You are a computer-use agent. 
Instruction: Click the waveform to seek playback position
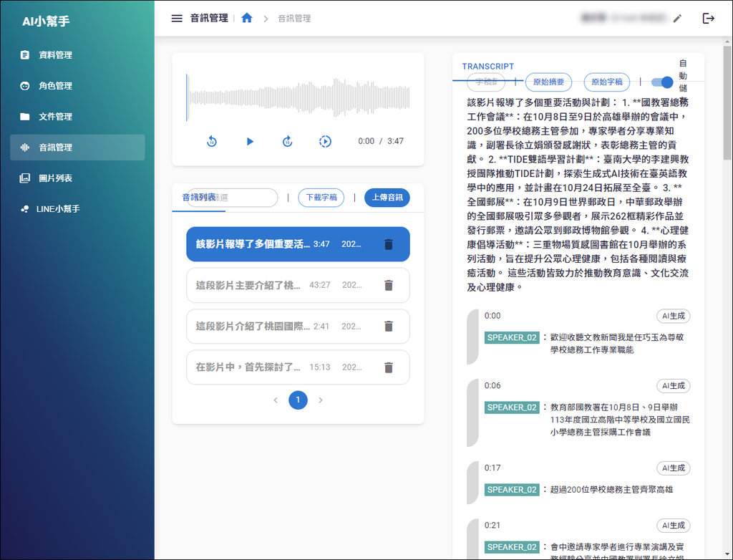298,97
